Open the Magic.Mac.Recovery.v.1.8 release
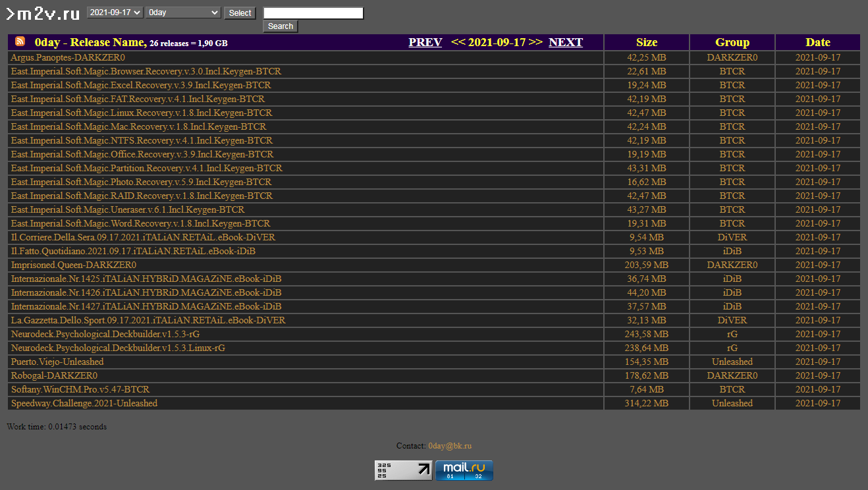The image size is (868, 490). point(138,126)
